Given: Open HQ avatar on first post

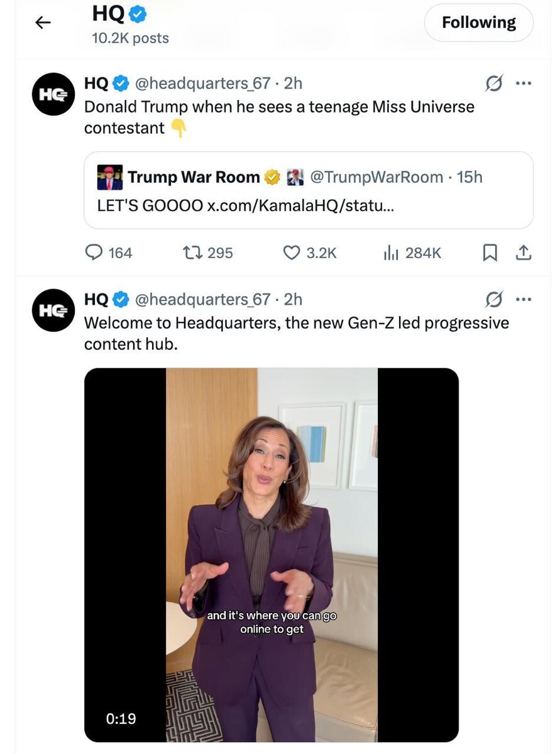Looking at the screenshot, I should (53, 94).
